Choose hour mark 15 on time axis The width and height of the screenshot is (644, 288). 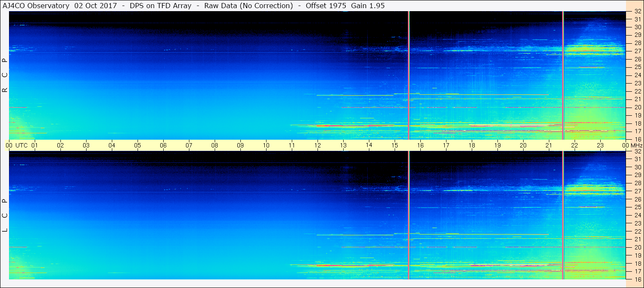pos(395,145)
